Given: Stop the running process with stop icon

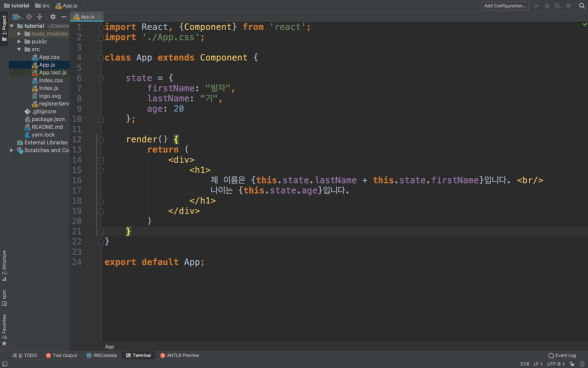Looking at the screenshot, I should click(x=568, y=6).
